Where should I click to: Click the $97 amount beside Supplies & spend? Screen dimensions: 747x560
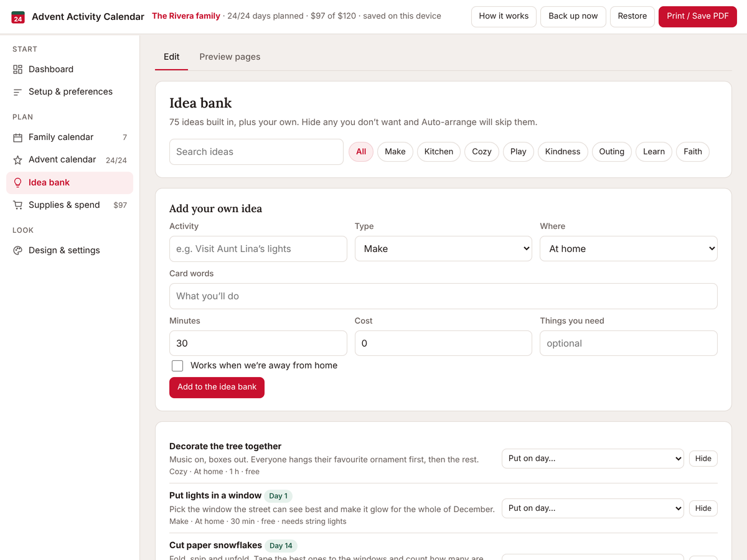click(120, 205)
